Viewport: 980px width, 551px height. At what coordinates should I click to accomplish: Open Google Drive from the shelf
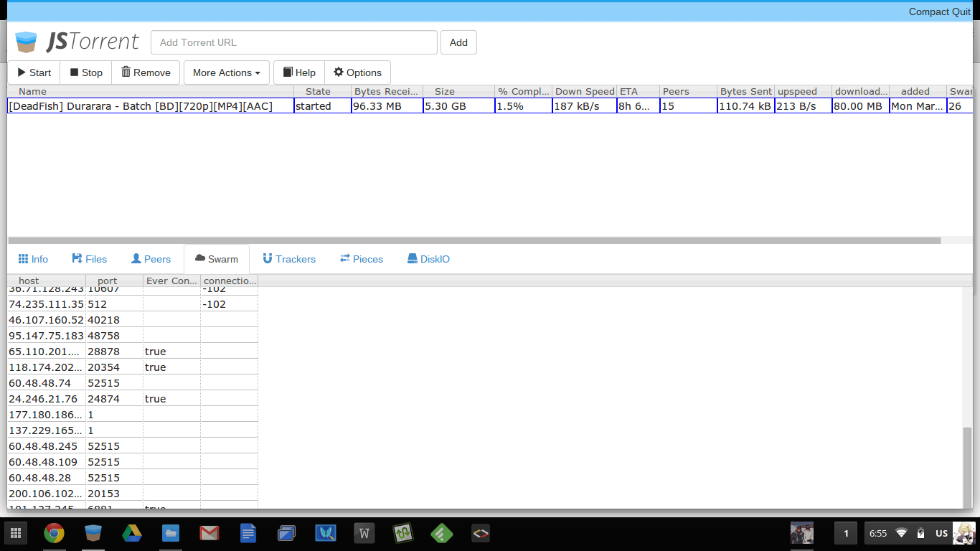tap(131, 533)
